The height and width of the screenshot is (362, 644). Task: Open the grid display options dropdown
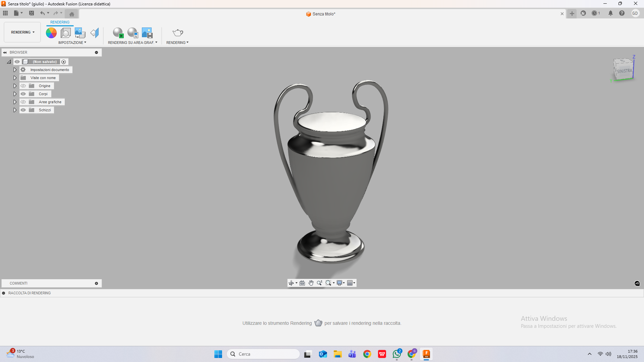point(351,283)
